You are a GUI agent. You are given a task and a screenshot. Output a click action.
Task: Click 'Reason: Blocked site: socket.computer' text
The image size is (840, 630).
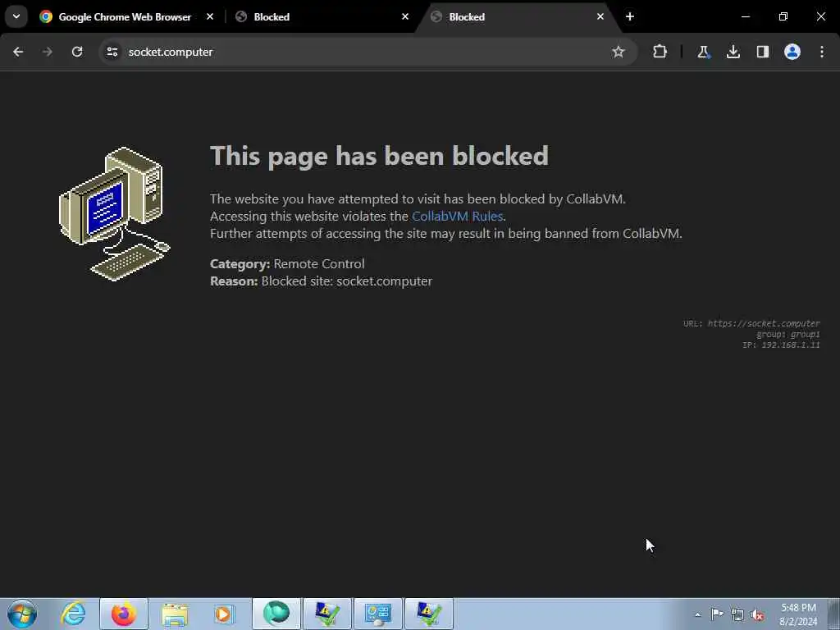click(321, 281)
